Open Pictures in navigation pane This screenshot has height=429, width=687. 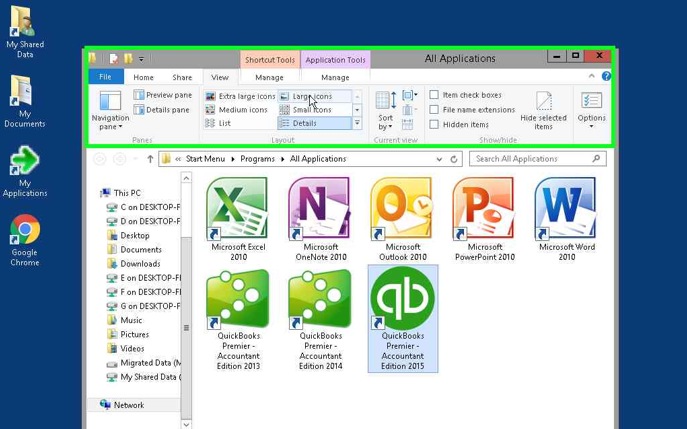(128, 334)
